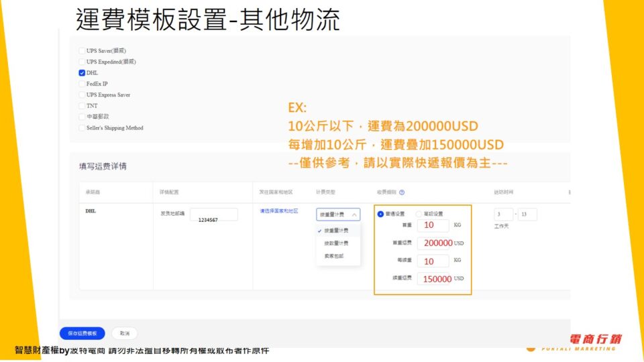Open help icon beside 收费细则 header
644x362 pixels.
pyautogui.click(x=402, y=192)
